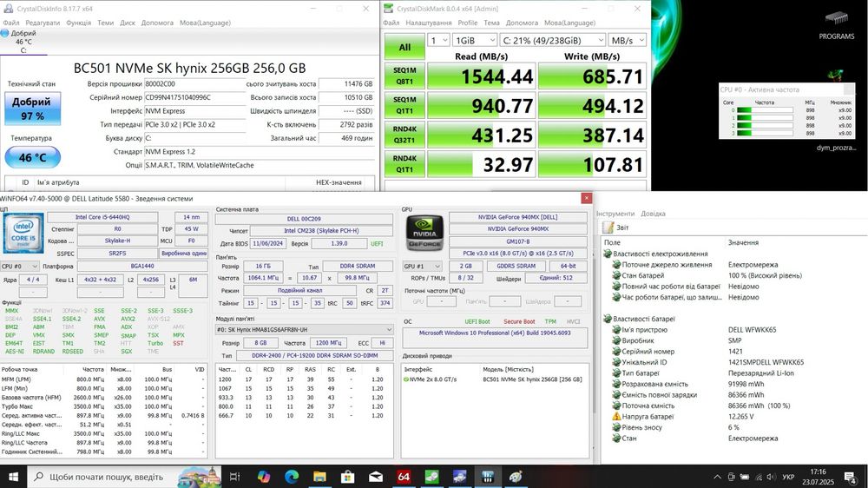Open Функція menu in CrystalDiskInfo
The height and width of the screenshot is (488, 868).
coord(79,23)
